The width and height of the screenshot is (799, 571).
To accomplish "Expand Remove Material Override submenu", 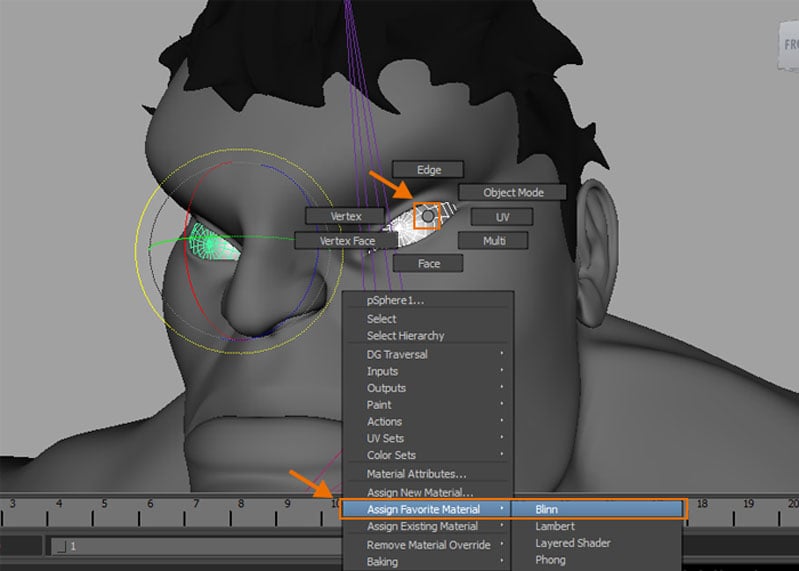I will click(x=428, y=545).
